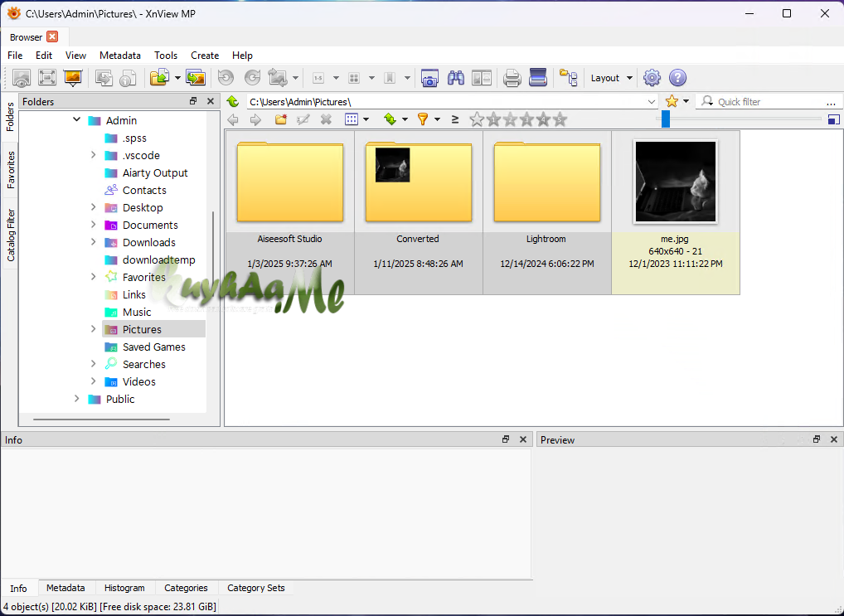Open the Layout dropdown
The width and height of the screenshot is (844, 616).
(612, 78)
